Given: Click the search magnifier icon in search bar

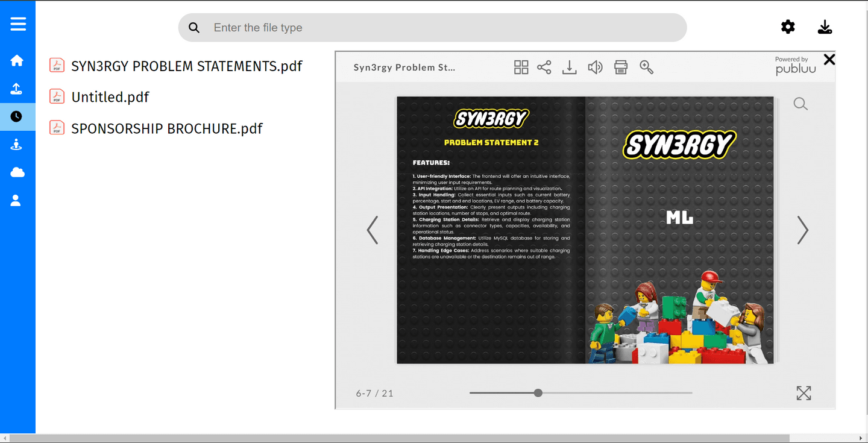Looking at the screenshot, I should [194, 28].
